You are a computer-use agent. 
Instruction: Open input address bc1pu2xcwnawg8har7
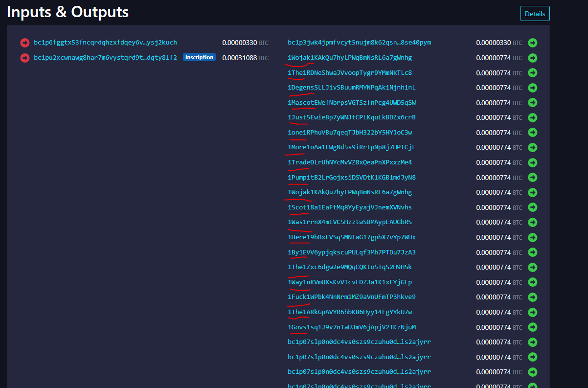(x=105, y=58)
